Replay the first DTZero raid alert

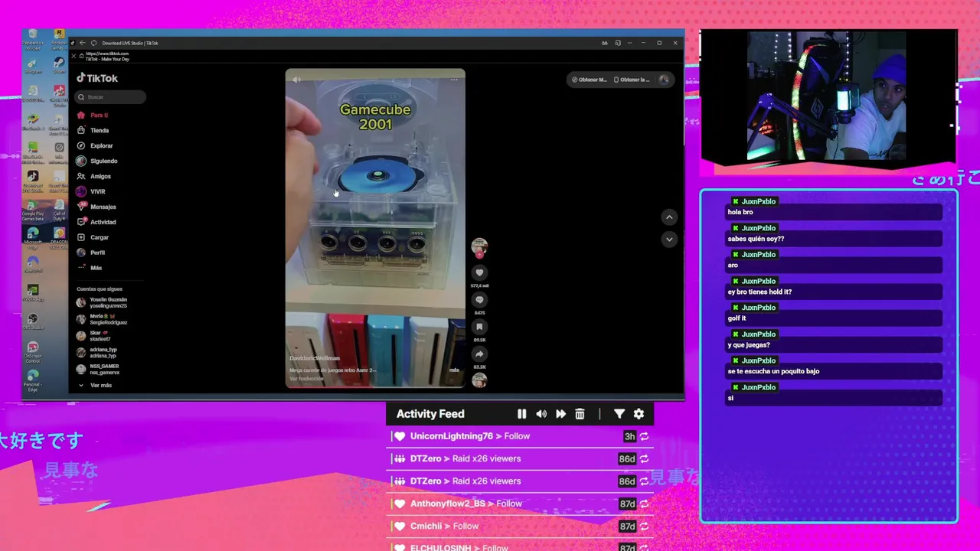click(x=644, y=458)
